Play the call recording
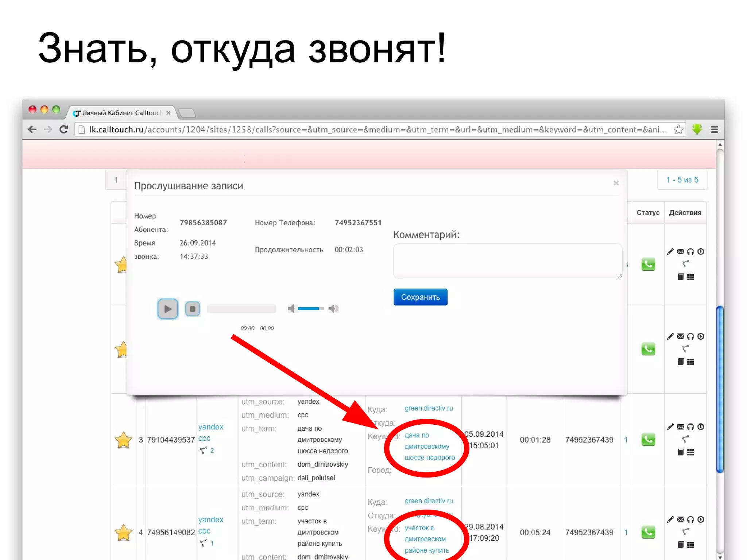The image size is (747, 560). 167,309
